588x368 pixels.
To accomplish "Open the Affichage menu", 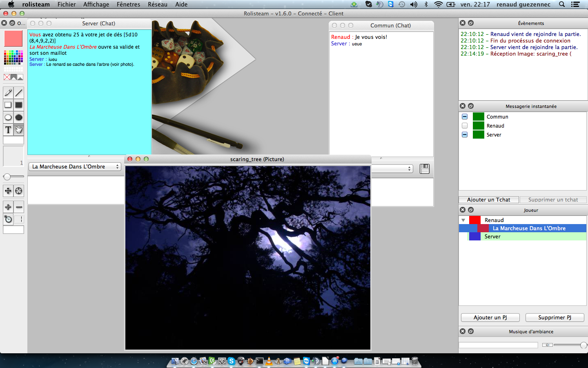I will tap(96, 4).
